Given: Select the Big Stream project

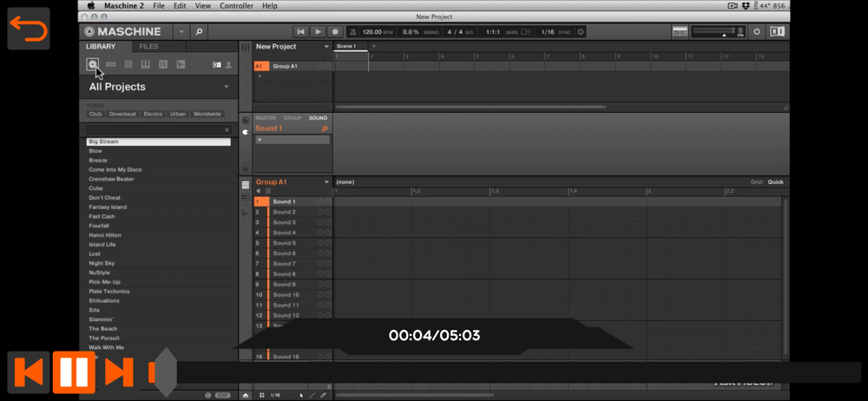Looking at the screenshot, I should 158,141.
